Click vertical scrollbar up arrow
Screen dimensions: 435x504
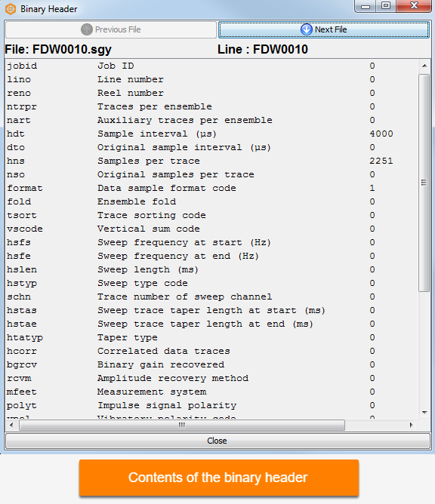point(424,66)
